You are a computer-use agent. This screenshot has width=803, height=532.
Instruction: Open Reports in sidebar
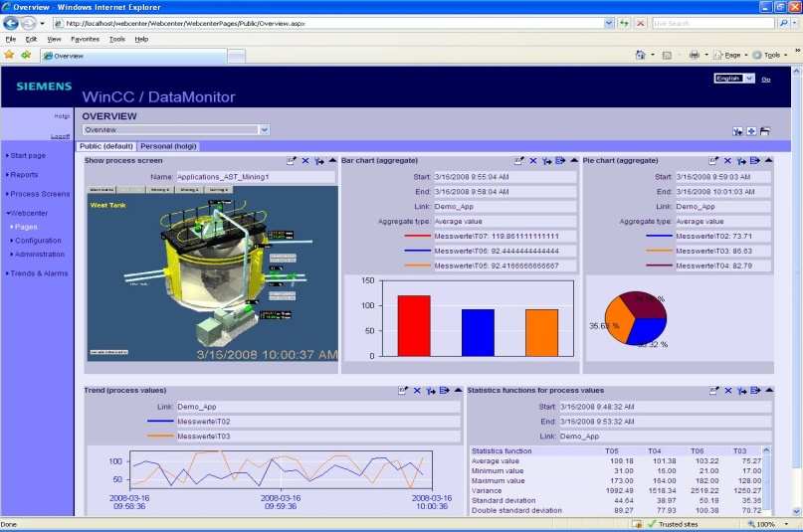tap(24, 175)
